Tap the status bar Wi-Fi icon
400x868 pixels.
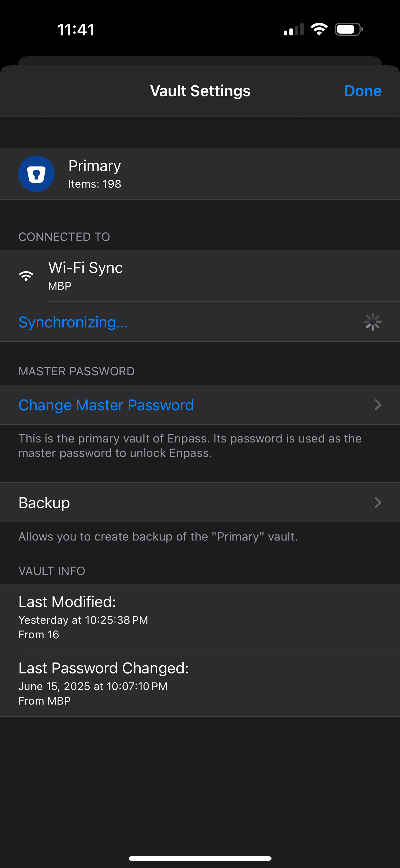319,29
